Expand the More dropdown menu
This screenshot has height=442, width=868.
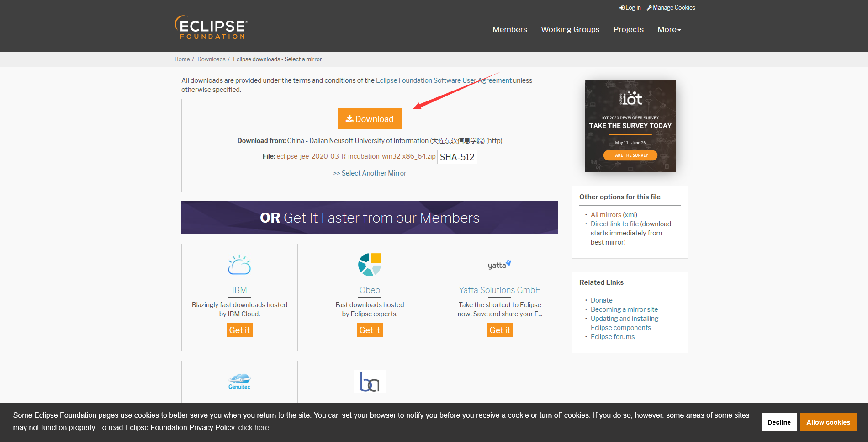click(669, 29)
